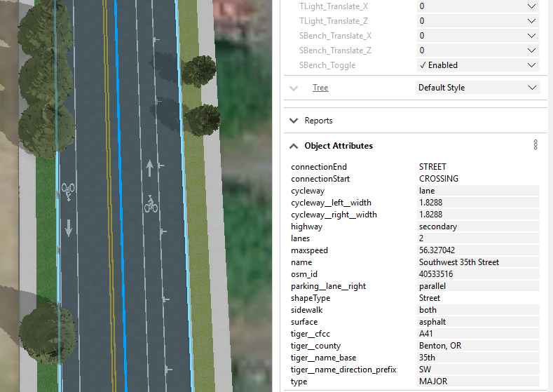Select the connectionStart attribute label

[x=320, y=179]
